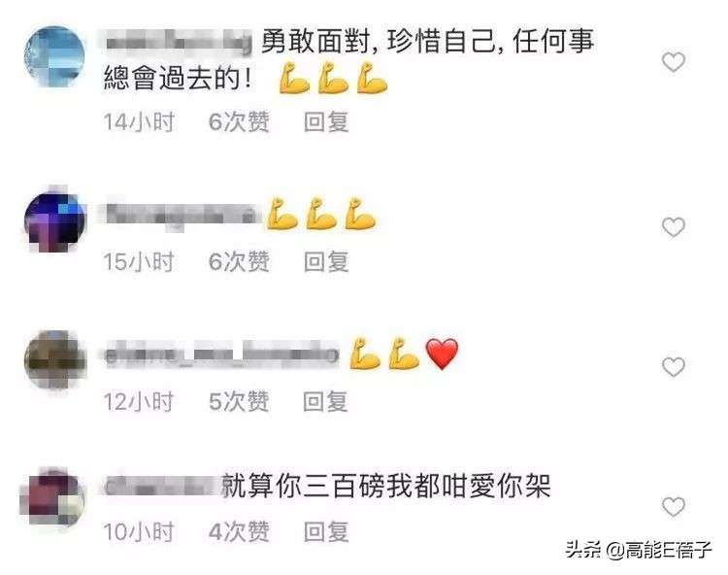This screenshot has width=728, height=575.
Task: Reply to the 12小时 comment
Action: [x=325, y=402]
